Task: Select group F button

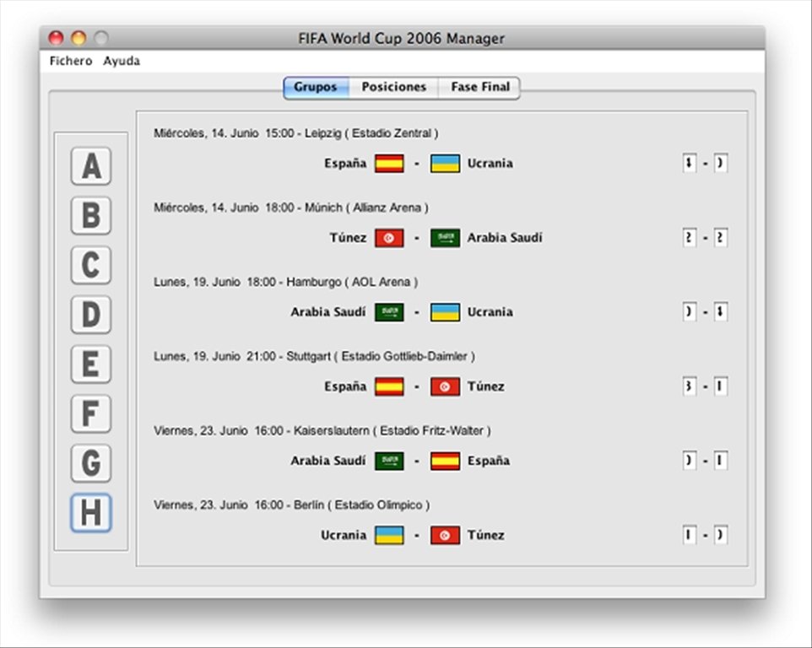Action: click(91, 413)
